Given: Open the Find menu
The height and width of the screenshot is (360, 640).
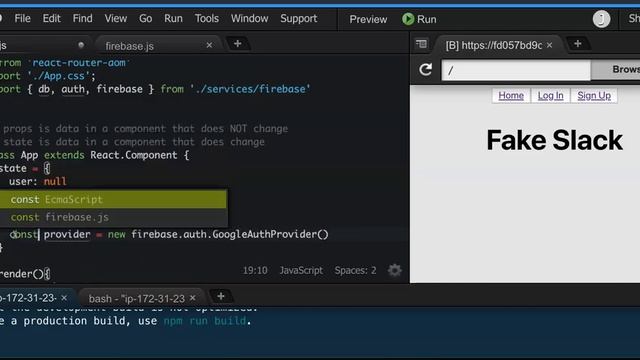Looking at the screenshot, I should (x=82, y=19).
